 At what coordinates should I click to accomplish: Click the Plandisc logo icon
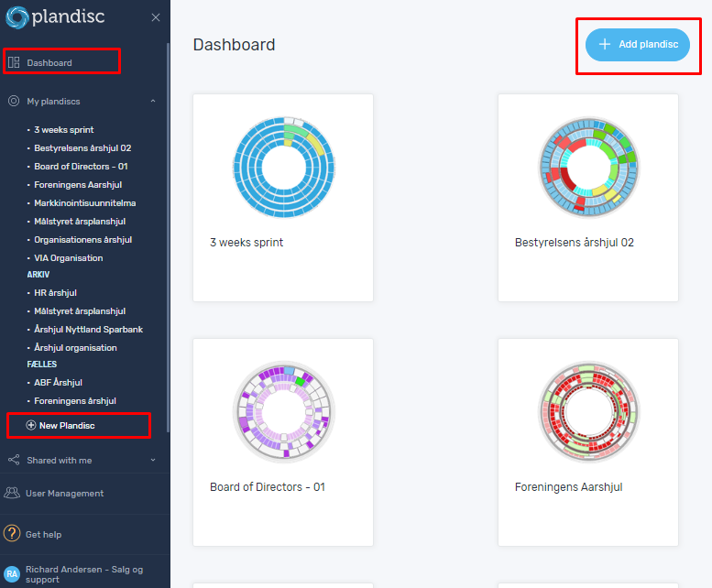18,16
